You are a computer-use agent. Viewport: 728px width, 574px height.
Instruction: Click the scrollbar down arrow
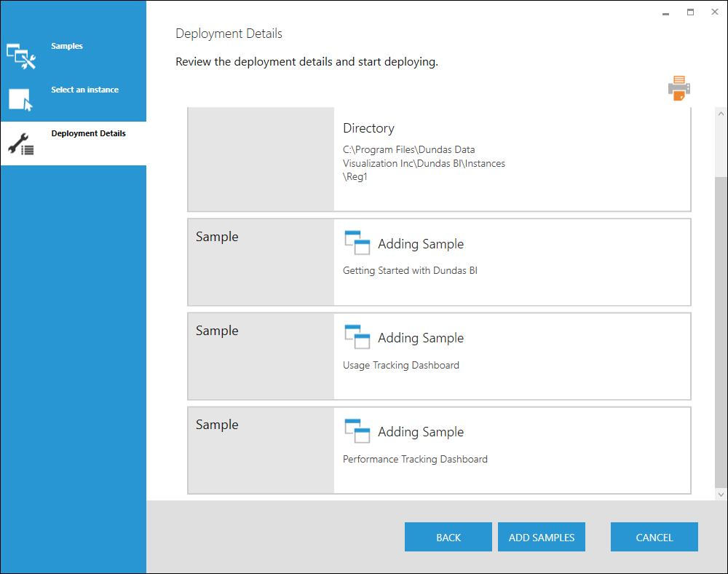(x=721, y=495)
